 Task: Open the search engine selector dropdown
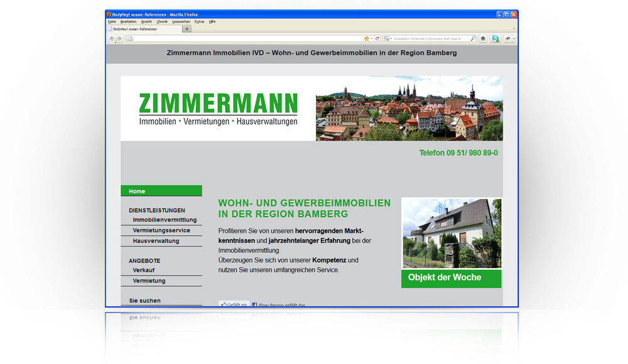[387, 39]
